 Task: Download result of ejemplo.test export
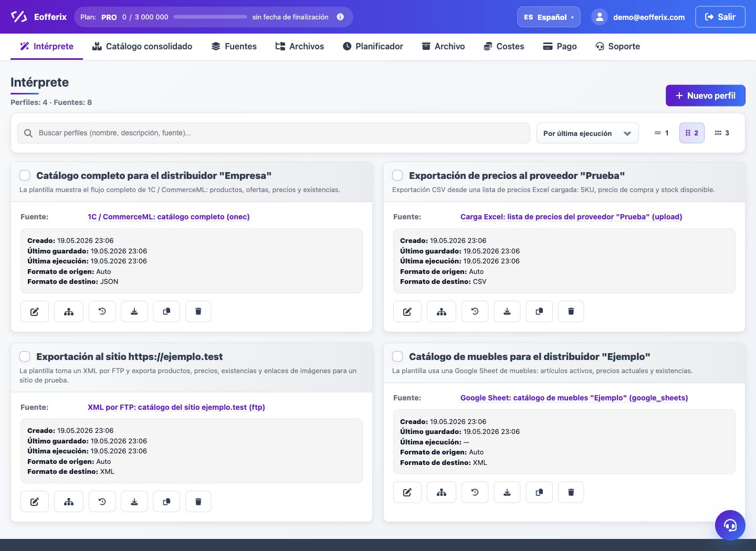click(134, 502)
